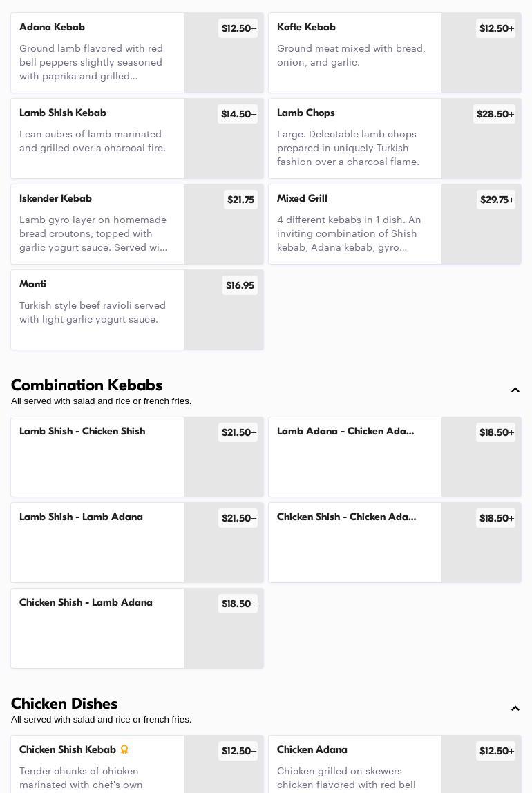
Task: Click the popular badge beside Chicken Shish Kebab
Action: (124, 749)
